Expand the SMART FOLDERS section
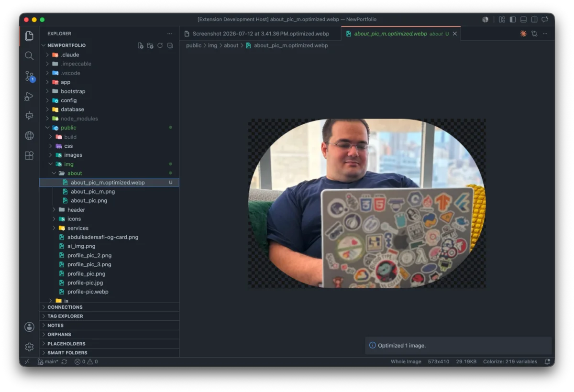 109,353
